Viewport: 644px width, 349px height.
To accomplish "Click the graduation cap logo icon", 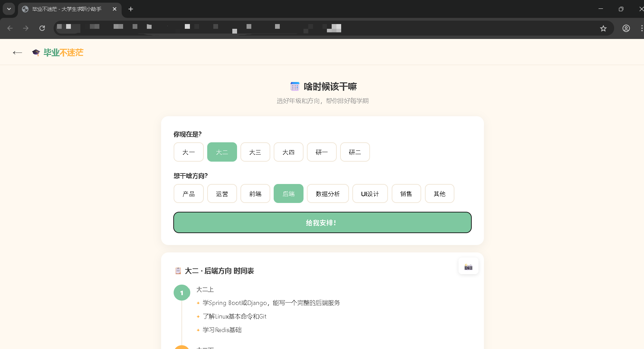I will [x=36, y=53].
